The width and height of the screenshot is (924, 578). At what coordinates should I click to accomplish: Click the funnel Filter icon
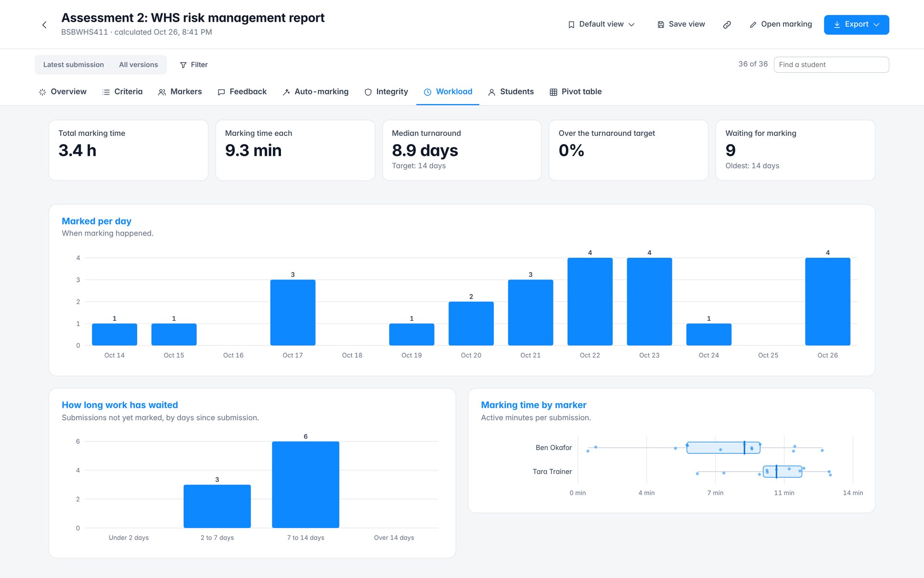click(x=183, y=65)
